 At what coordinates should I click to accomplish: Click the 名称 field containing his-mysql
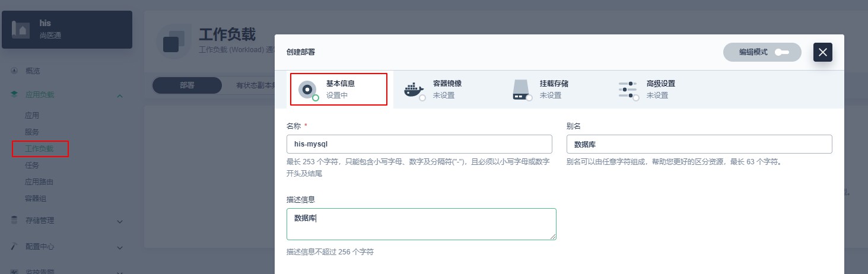pos(419,144)
